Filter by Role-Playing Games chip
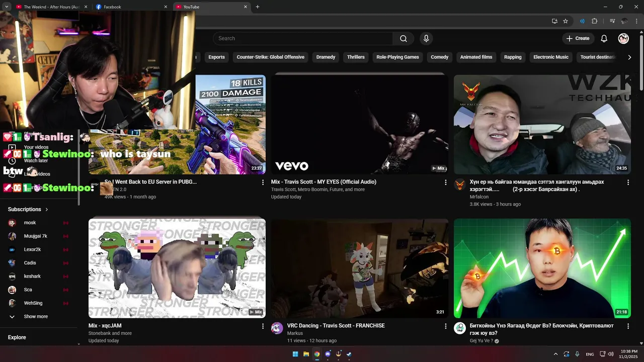 pyautogui.click(x=397, y=57)
